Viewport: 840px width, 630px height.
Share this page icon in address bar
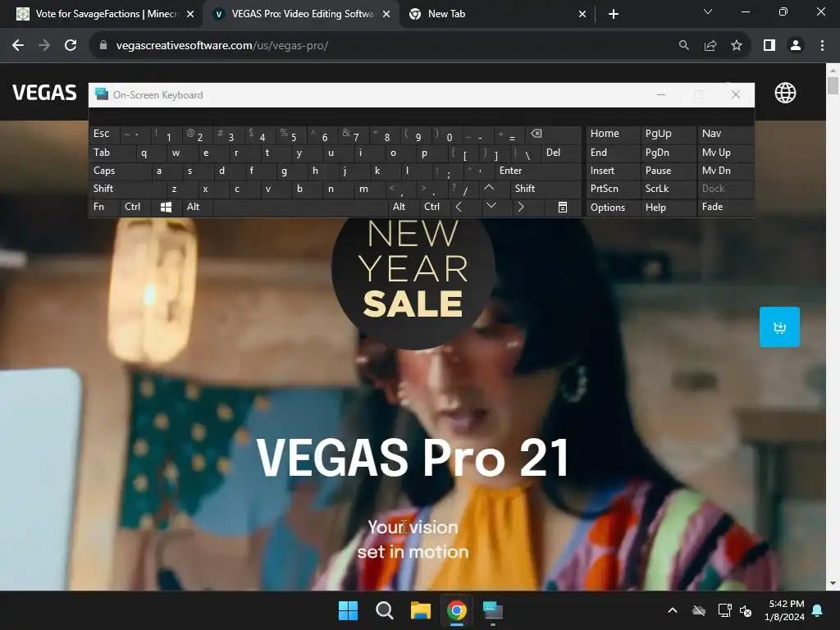pyautogui.click(x=710, y=46)
